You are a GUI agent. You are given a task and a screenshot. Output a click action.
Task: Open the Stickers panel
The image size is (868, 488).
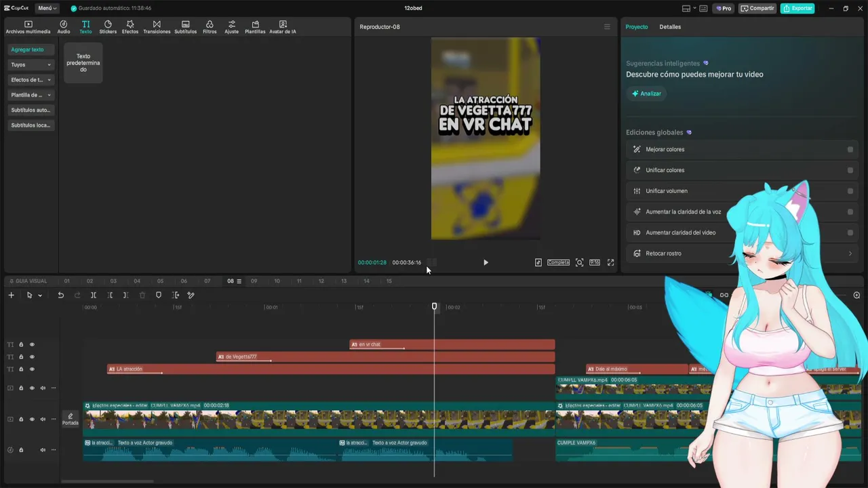[108, 27]
